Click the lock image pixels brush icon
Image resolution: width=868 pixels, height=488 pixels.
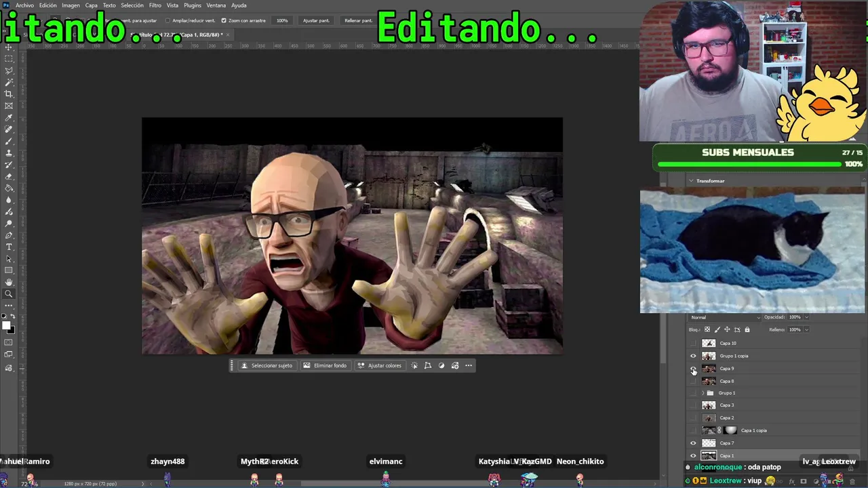[717, 330]
